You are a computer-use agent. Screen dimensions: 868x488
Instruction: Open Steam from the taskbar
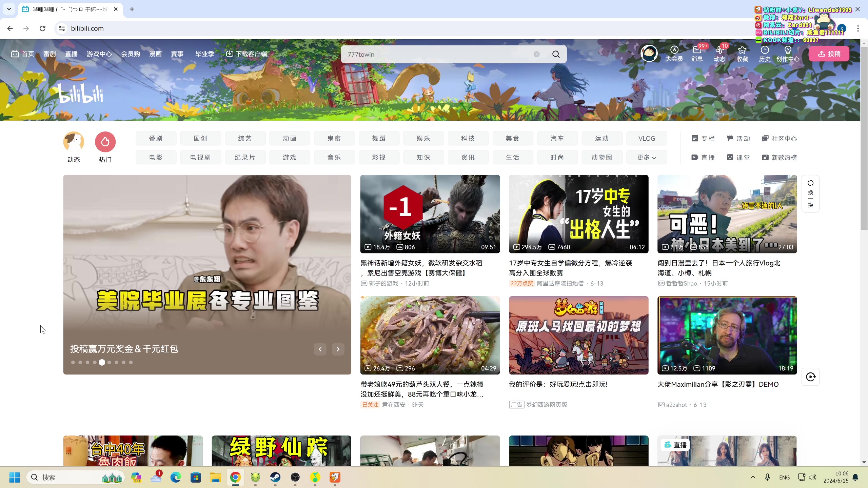point(275,477)
